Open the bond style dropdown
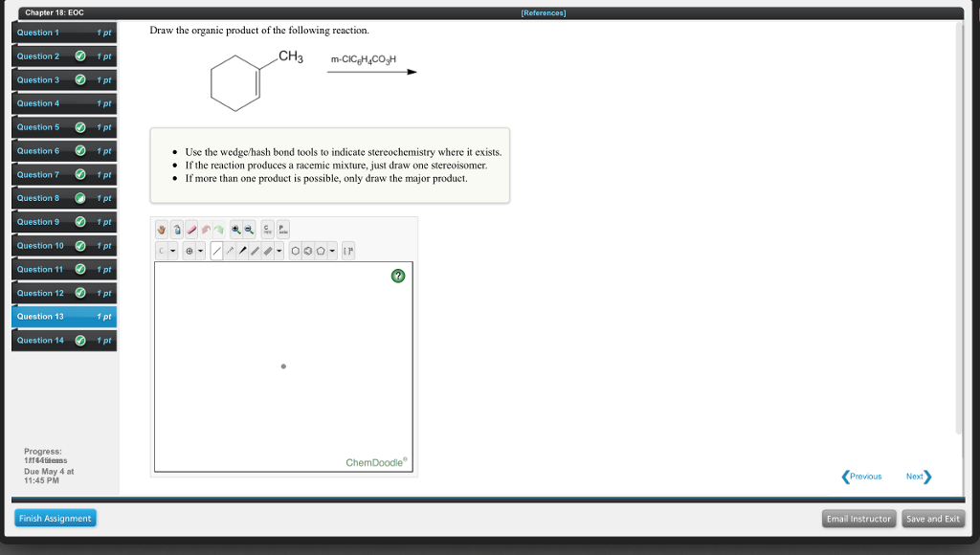 [278, 250]
